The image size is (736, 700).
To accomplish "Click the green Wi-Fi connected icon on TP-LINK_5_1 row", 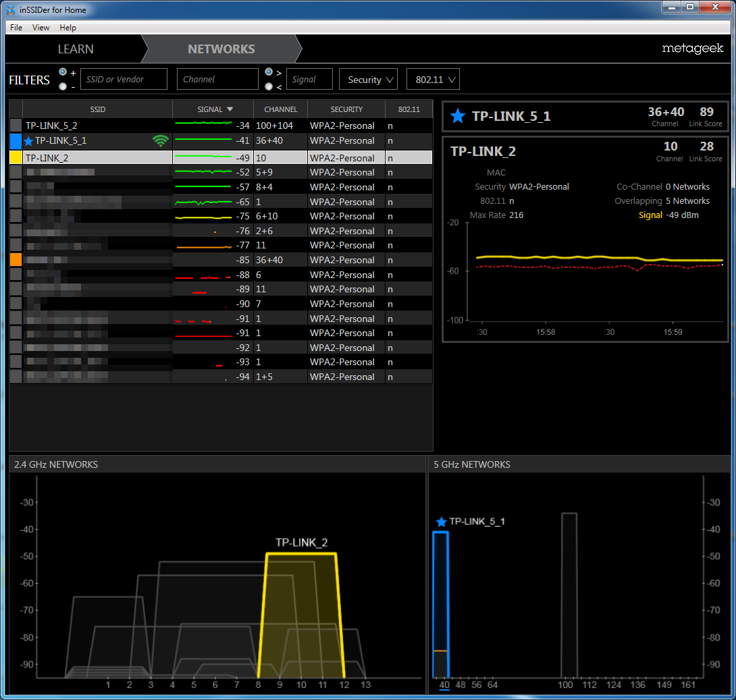I will pos(161,141).
